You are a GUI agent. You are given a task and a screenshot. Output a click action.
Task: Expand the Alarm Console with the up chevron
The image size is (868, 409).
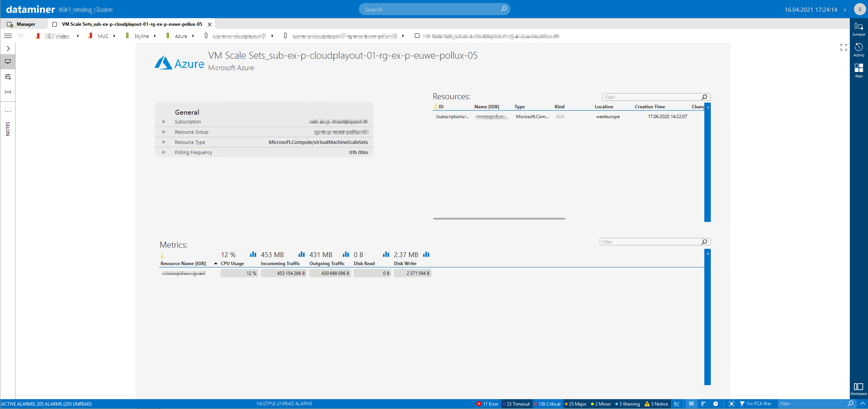pos(863,404)
